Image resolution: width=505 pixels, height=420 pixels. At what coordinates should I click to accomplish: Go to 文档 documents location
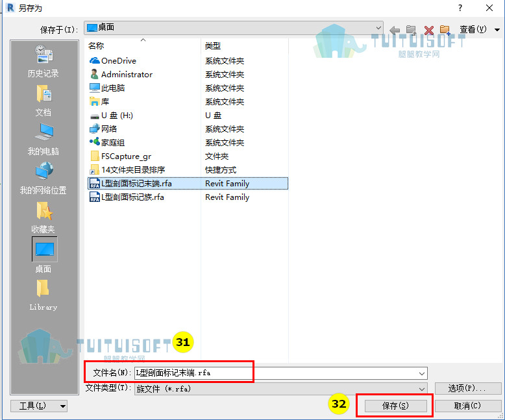[x=43, y=101]
